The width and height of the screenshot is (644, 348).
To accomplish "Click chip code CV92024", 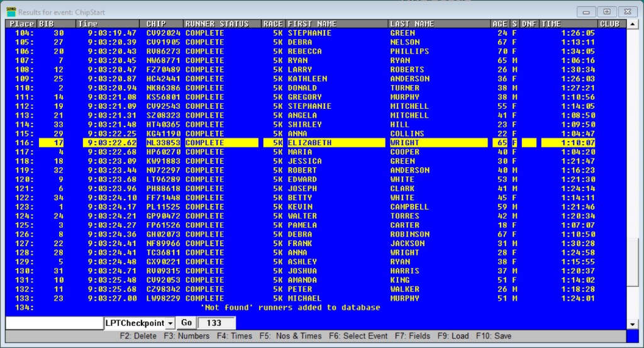I will pyautogui.click(x=164, y=33).
